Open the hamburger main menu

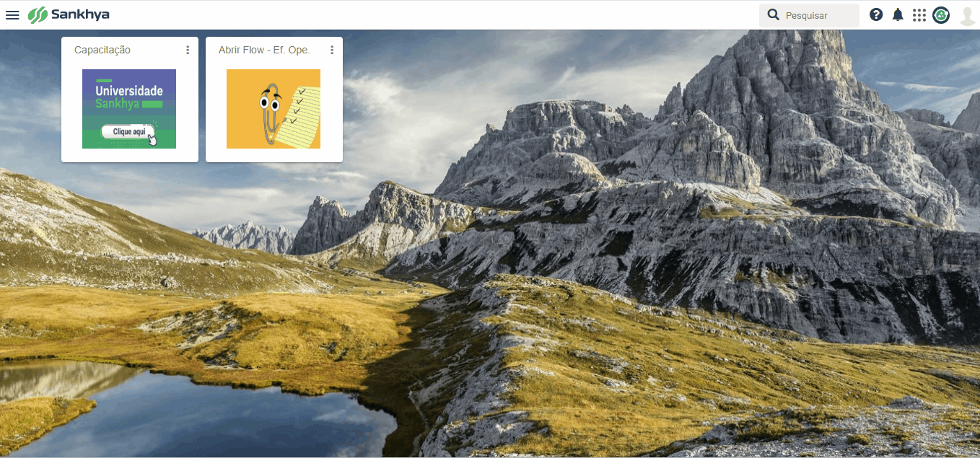click(12, 15)
